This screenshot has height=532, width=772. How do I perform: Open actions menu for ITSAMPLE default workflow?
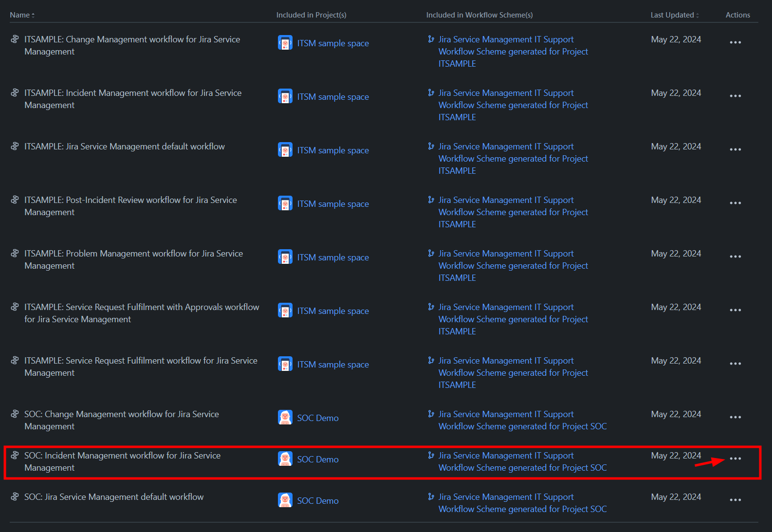click(735, 149)
